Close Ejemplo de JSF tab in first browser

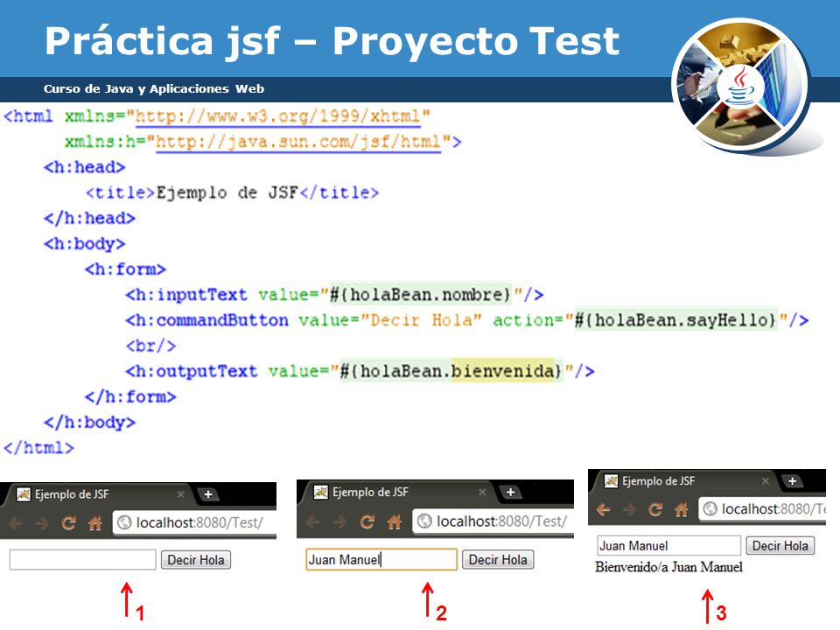181,494
